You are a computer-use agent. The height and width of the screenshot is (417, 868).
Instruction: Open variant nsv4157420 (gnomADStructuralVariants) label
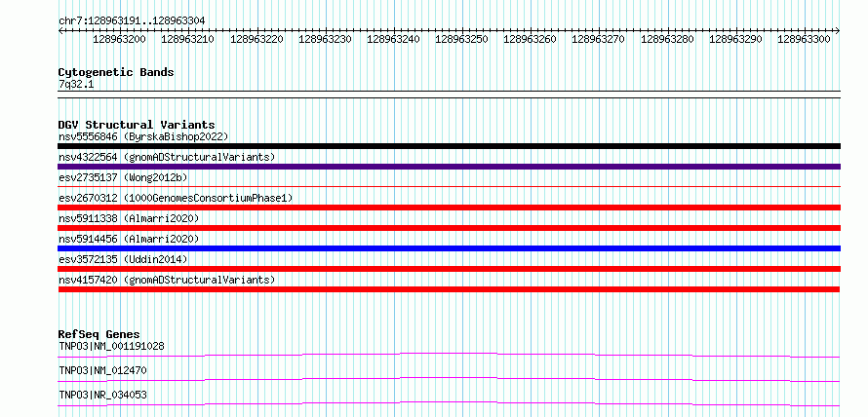167,280
